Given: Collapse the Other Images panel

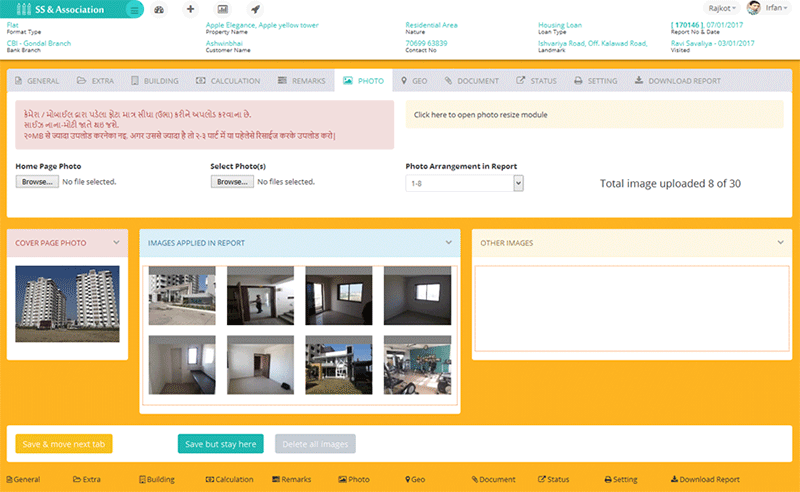Looking at the screenshot, I should pyautogui.click(x=780, y=242).
